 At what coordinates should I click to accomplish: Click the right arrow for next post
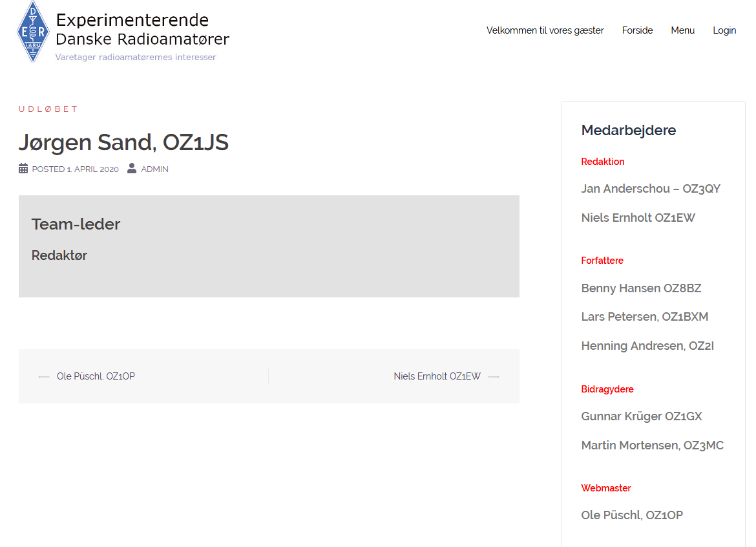[x=494, y=376]
